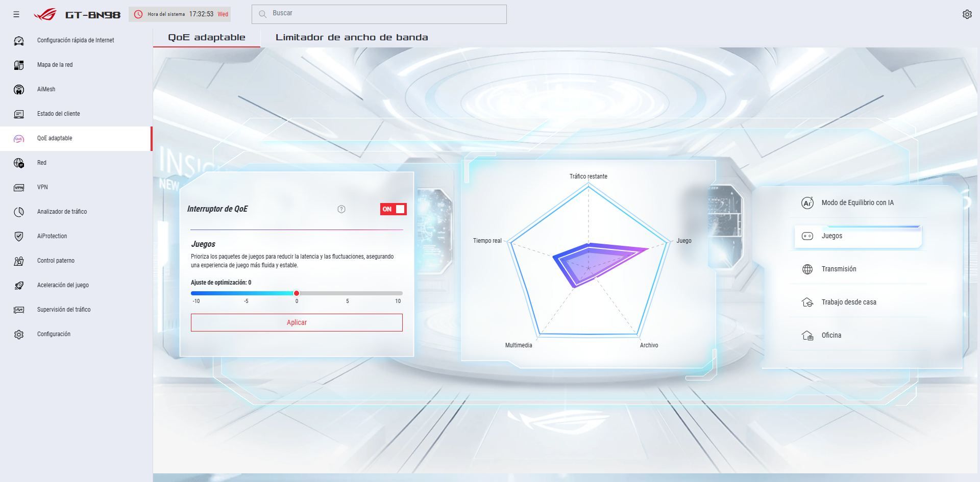Screen dimensions: 980x482
Task: Click the Configuración gear icon in sidebar
Action: (19, 334)
